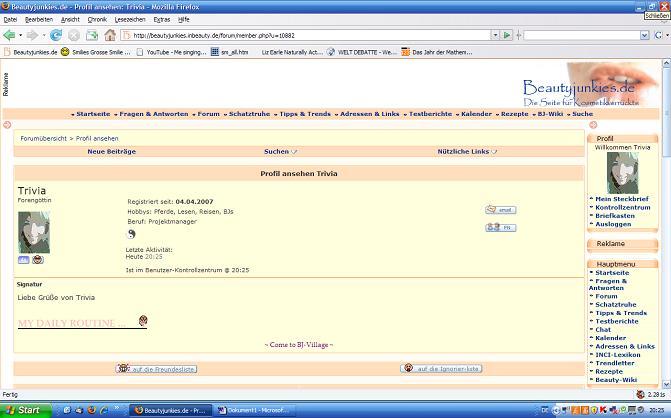This screenshot has height=418, width=671.
Task: Open the WELT DEBATTE bookmark
Action: tap(362, 52)
